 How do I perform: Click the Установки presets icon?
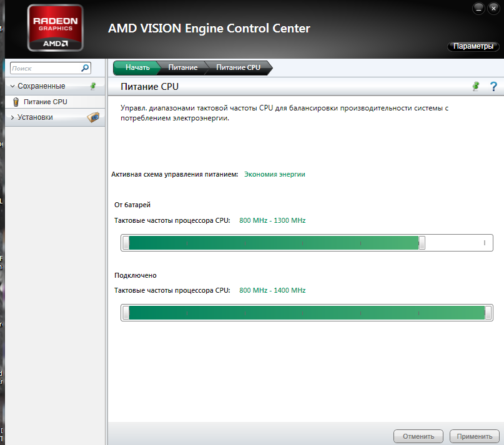click(x=93, y=117)
